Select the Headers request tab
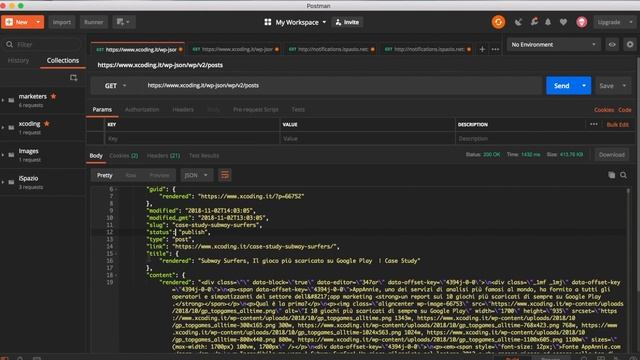Viewport: 640px width, 360px height. pos(183,109)
